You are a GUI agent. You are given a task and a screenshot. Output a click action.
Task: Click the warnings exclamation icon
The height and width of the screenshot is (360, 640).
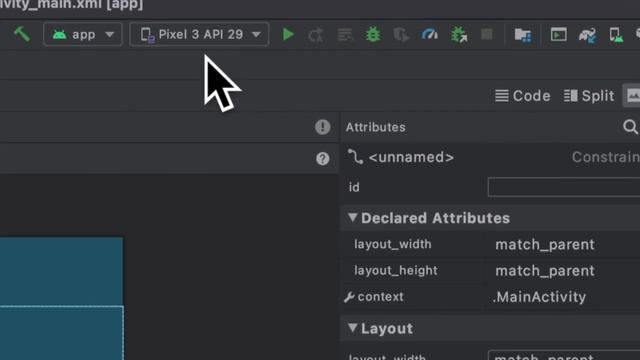pyautogui.click(x=322, y=127)
